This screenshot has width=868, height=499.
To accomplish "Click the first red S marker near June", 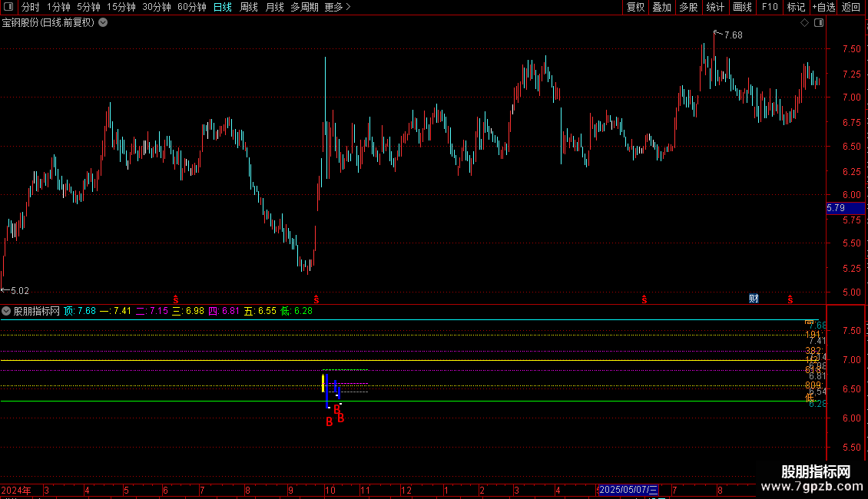I will (176, 299).
